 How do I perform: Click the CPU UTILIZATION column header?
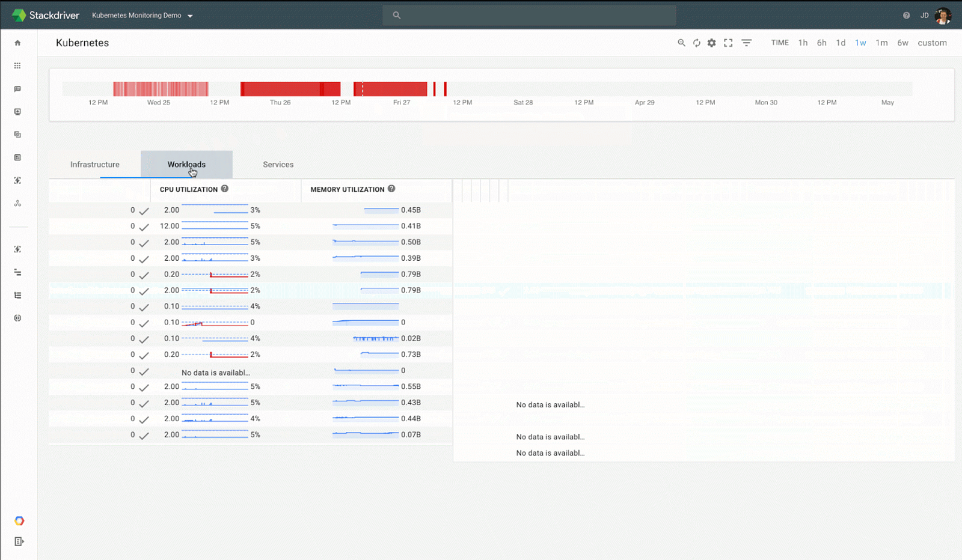click(189, 189)
